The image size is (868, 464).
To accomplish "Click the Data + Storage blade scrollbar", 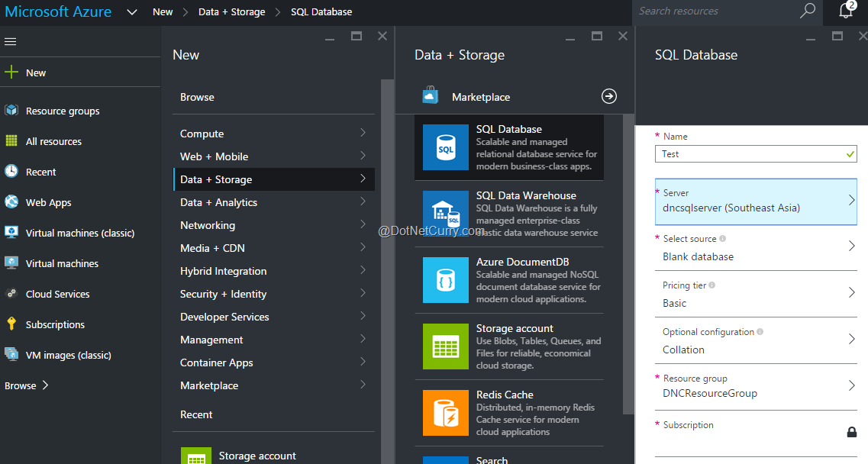I will 628,263.
